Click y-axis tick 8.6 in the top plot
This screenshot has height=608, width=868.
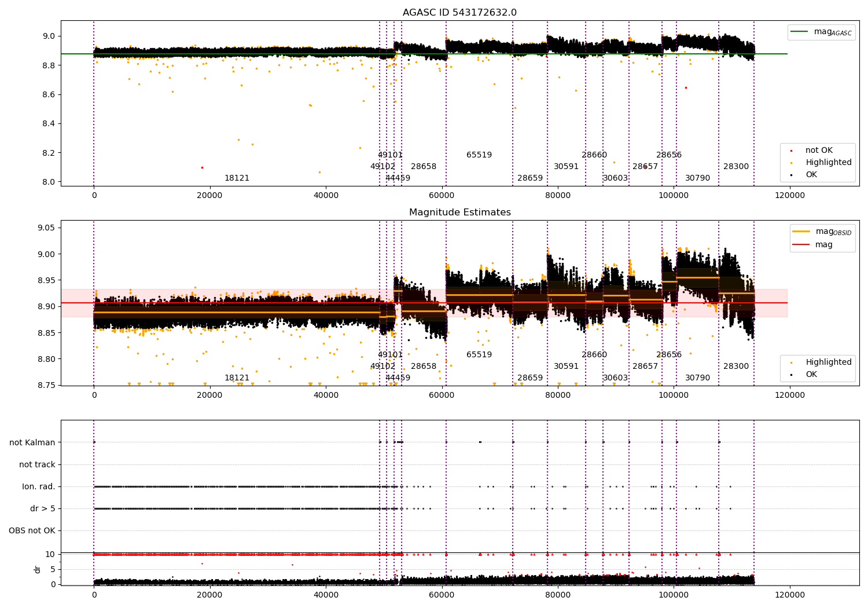point(49,94)
